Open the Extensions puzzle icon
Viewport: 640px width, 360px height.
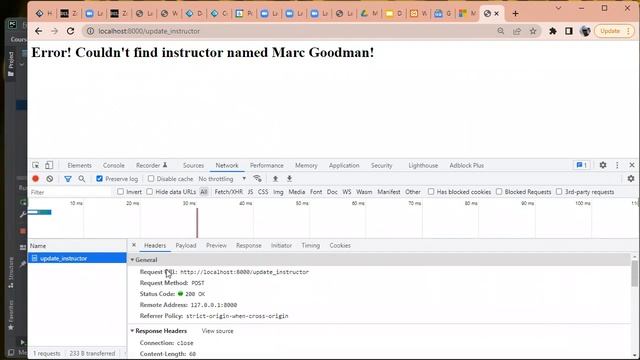(x=553, y=31)
